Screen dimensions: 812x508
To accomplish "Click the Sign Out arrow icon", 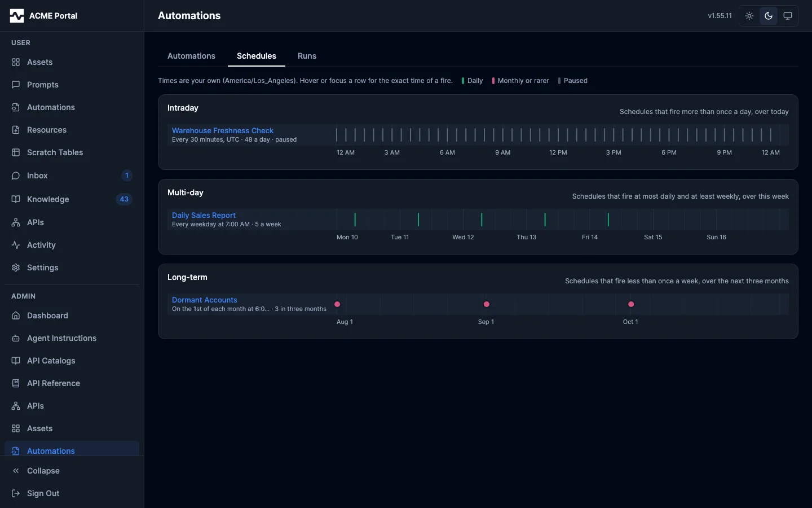I will point(16,493).
